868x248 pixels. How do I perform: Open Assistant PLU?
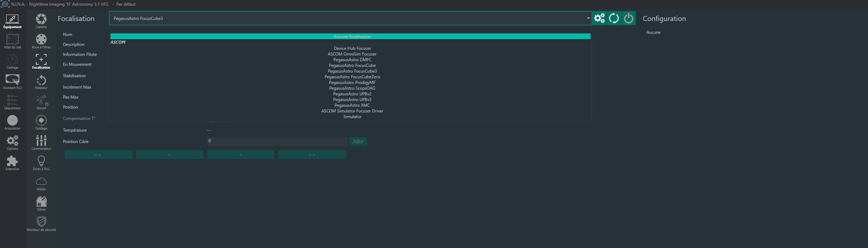point(12,82)
